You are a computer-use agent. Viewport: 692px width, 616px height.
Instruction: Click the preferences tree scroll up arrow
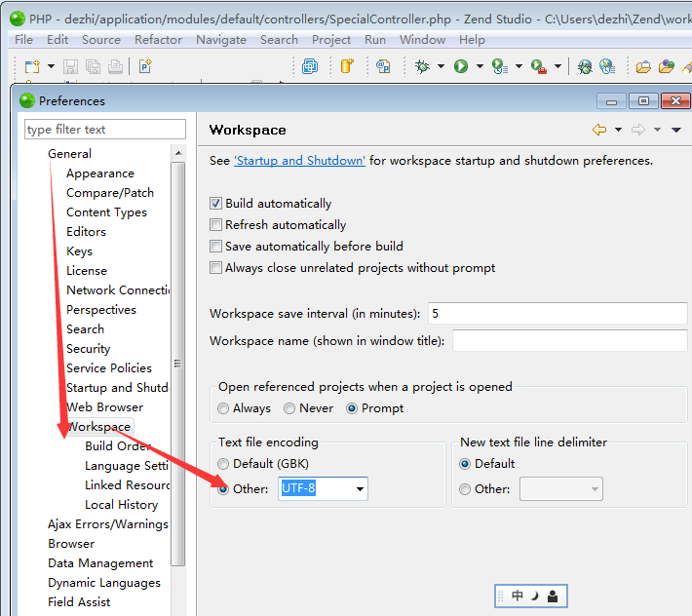pos(178,153)
